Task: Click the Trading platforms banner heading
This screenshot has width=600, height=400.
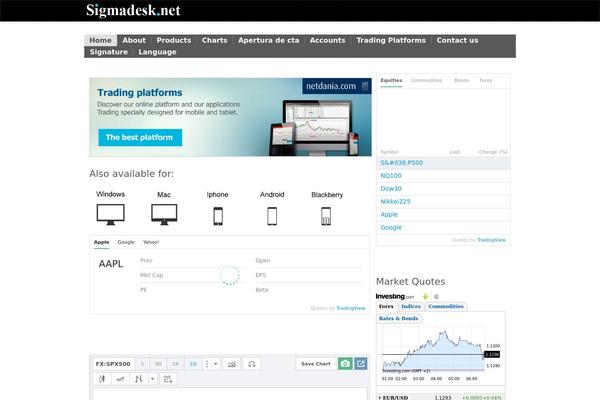Action: tap(140, 93)
